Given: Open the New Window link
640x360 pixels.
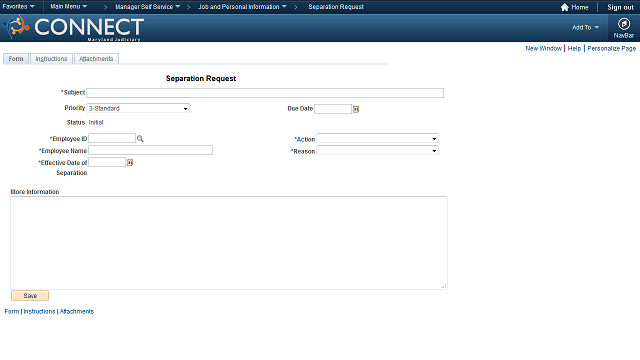Looking at the screenshot, I should (543, 48).
